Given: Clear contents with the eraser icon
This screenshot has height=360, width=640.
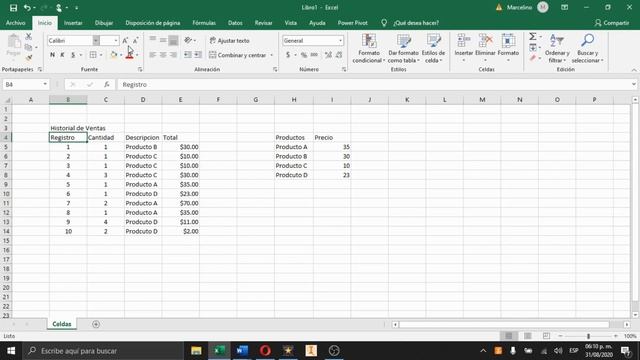Looking at the screenshot, I should point(533,58).
